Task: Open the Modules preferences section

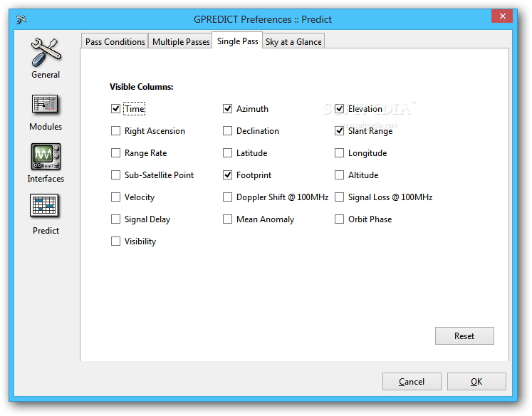Action: click(x=46, y=113)
